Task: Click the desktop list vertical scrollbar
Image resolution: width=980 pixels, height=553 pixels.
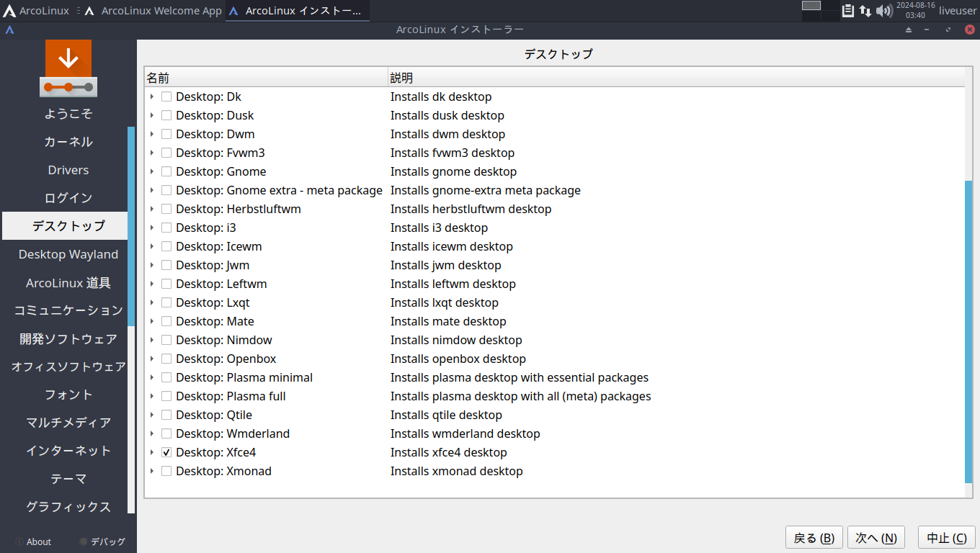Action: [968, 331]
